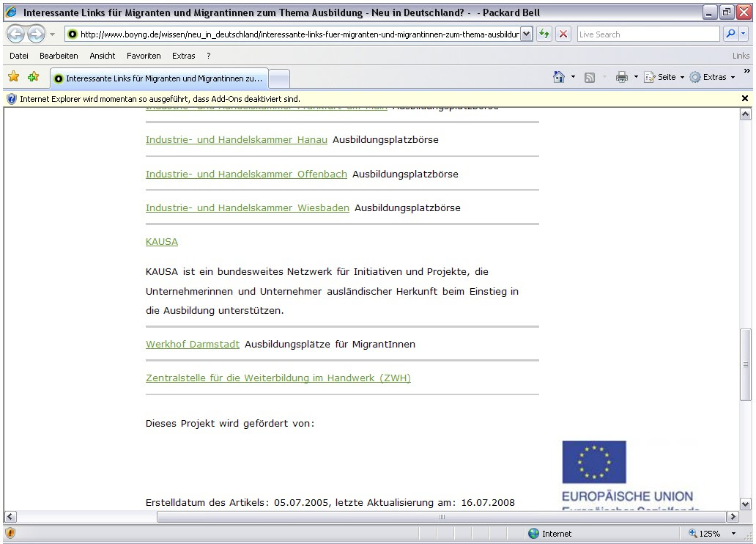The width and height of the screenshot is (756, 544).
Task: Open the Seite toolbar menu
Action: tap(664, 77)
